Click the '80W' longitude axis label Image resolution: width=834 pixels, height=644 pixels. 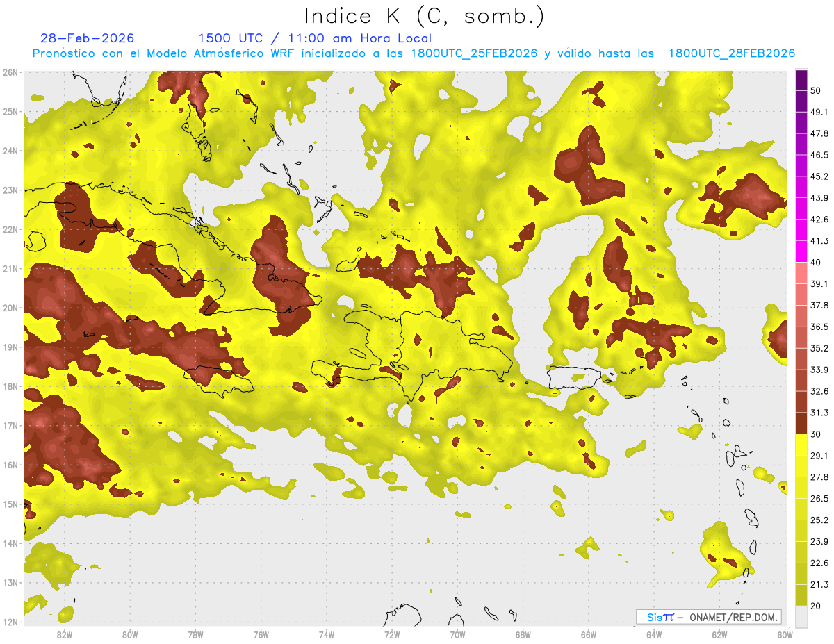coord(129,635)
